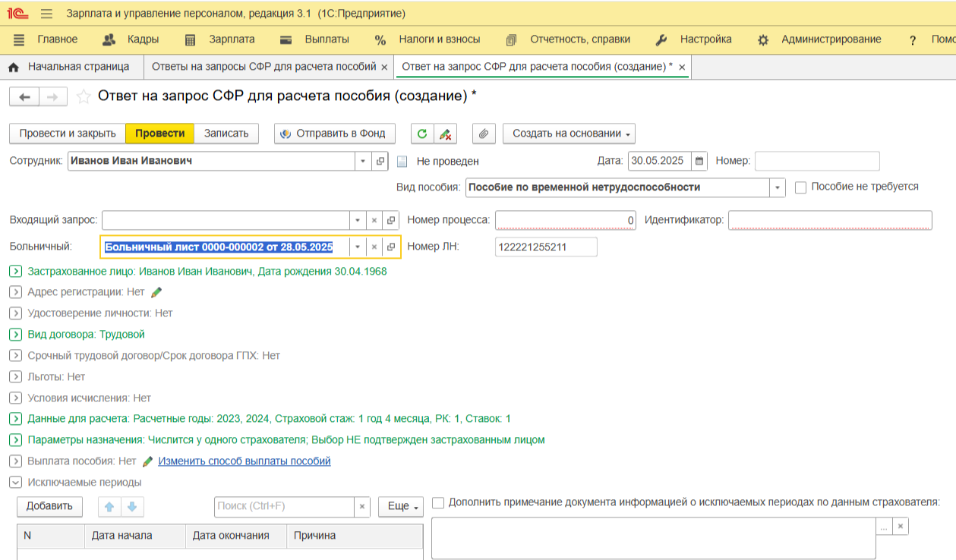Click Провести и закрыть button
This screenshot has width=956, height=560.
68,134
